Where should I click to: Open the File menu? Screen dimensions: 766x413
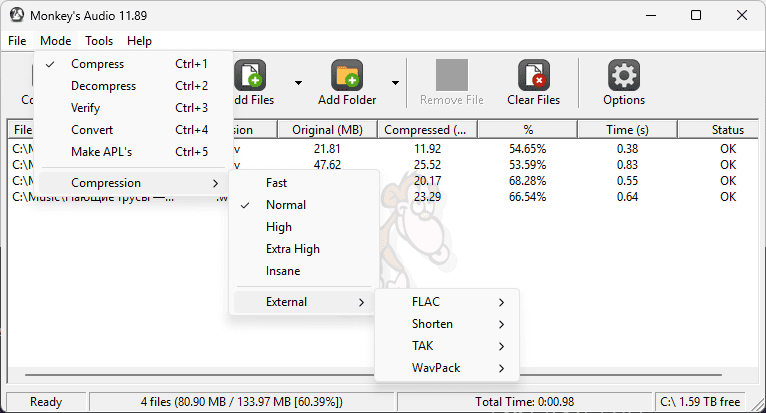(x=17, y=41)
